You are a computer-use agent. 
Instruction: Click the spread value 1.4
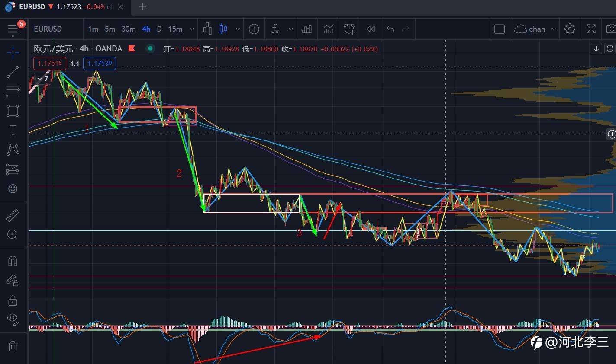pos(74,64)
